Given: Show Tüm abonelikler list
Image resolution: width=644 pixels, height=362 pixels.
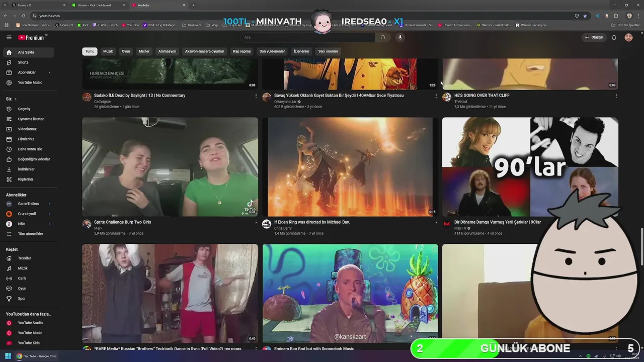Looking at the screenshot, I should tap(29, 234).
